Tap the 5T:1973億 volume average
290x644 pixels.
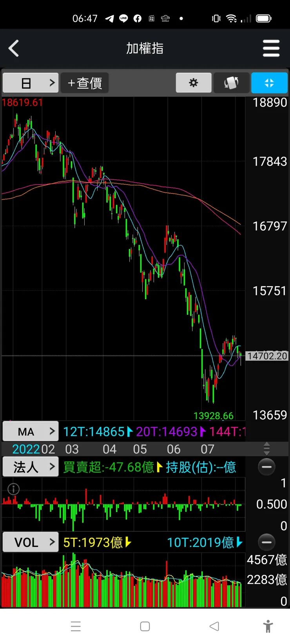click(93, 543)
